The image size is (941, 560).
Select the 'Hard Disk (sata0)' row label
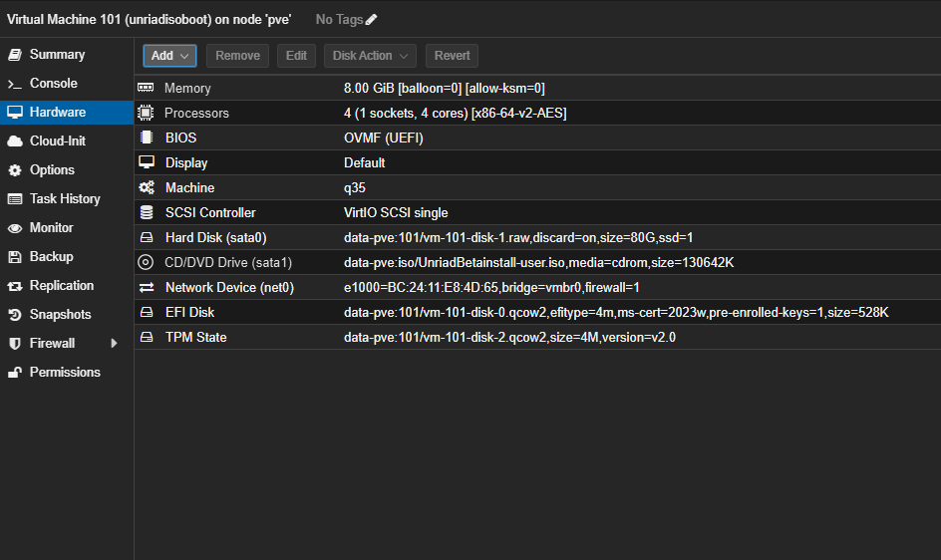216,238
